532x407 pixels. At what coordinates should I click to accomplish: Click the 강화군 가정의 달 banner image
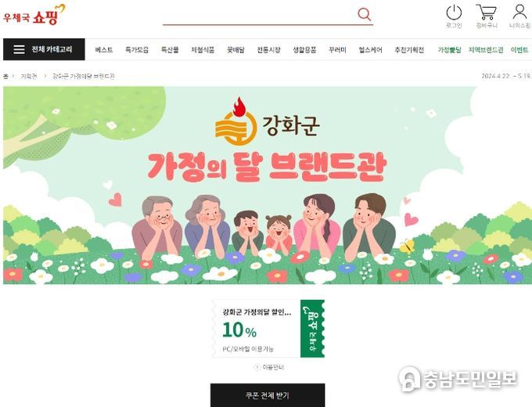click(268, 185)
